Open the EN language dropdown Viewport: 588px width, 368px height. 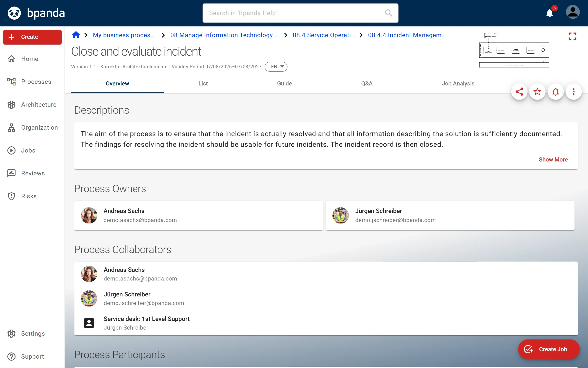pos(276,67)
